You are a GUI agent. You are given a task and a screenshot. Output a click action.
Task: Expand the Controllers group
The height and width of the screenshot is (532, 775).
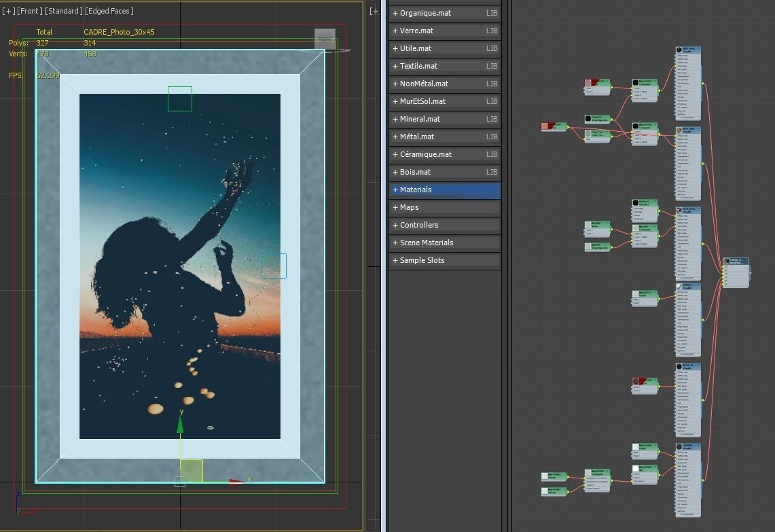pos(444,225)
